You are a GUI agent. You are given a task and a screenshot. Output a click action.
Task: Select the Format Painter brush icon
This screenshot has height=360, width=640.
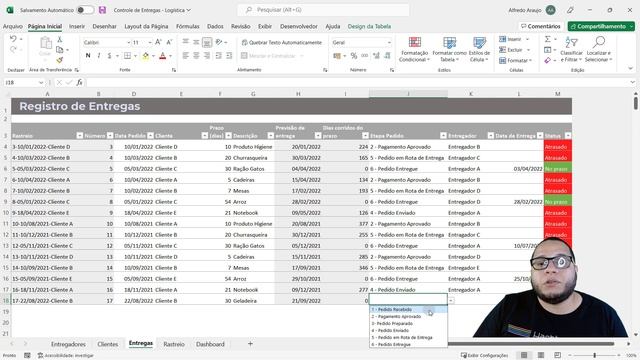[60, 60]
